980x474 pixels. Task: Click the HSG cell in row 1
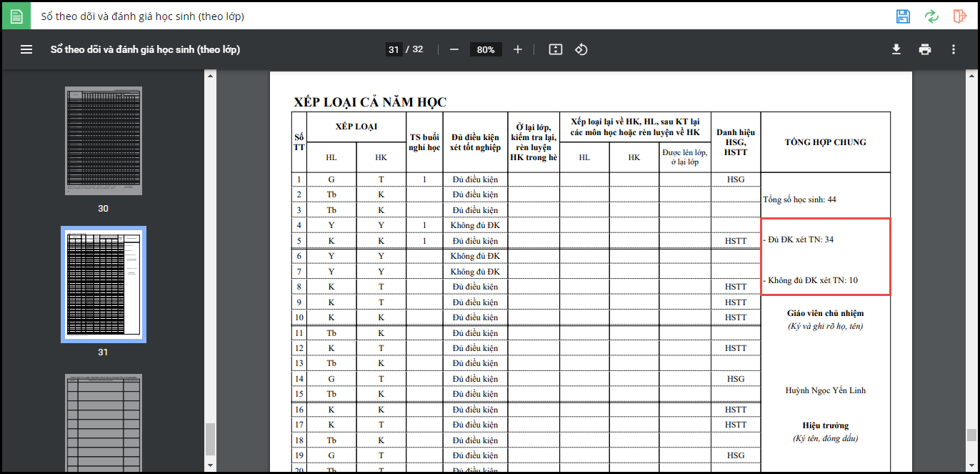(x=736, y=179)
